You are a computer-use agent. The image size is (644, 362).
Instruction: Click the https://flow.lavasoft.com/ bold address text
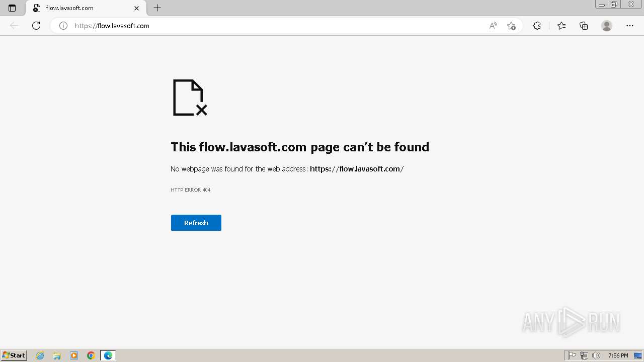pos(357,169)
